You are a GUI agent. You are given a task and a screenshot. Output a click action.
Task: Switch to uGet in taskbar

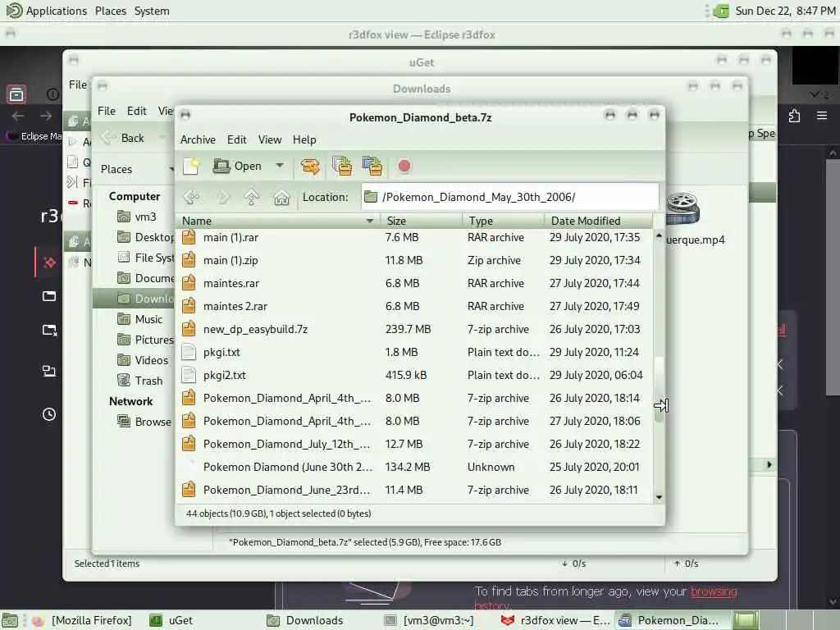click(171, 620)
